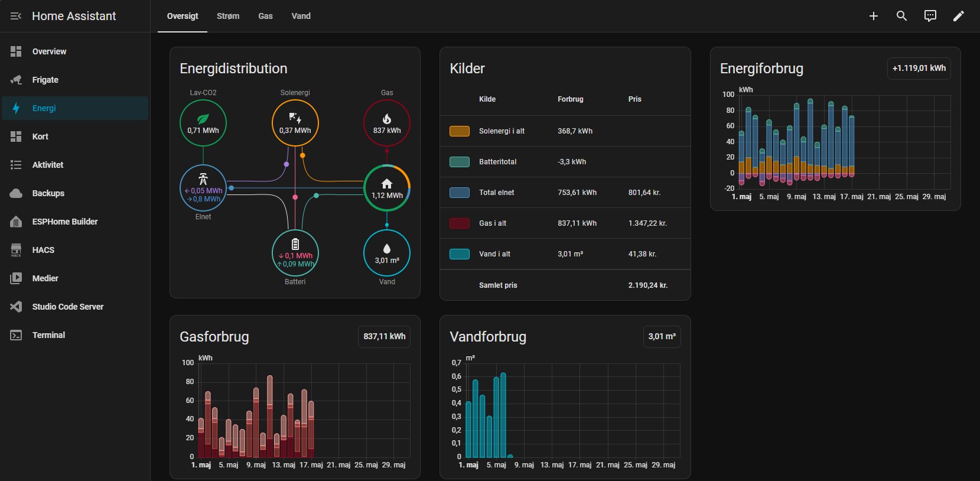Click the -3,3 kWh battery value
This screenshot has height=481, width=980.
click(572, 162)
